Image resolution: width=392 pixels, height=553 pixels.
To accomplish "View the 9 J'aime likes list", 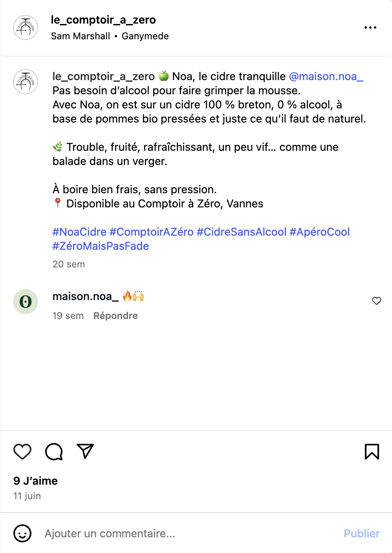I will click(35, 481).
